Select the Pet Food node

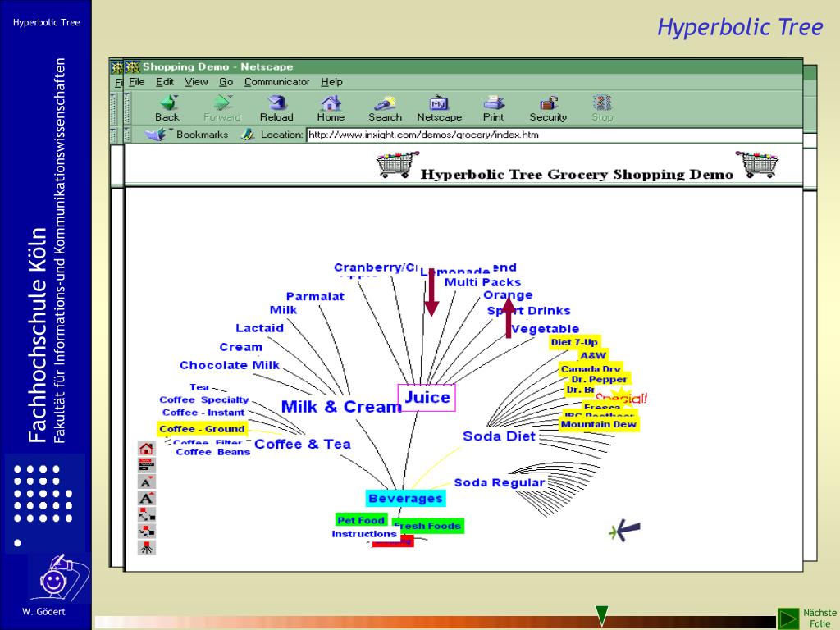point(361,520)
